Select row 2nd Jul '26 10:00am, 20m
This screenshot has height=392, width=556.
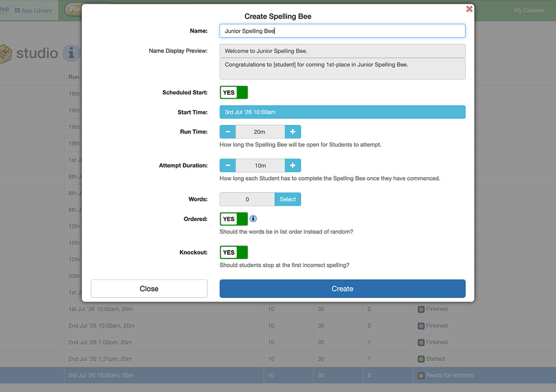pyautogui.click(x=278, y=326)
